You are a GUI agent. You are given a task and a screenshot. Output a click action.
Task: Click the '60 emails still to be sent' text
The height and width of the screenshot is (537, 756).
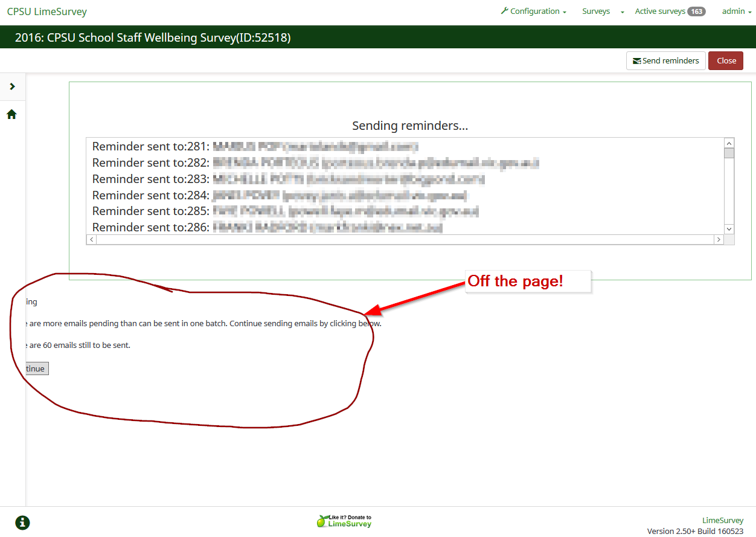coord(78,346)
